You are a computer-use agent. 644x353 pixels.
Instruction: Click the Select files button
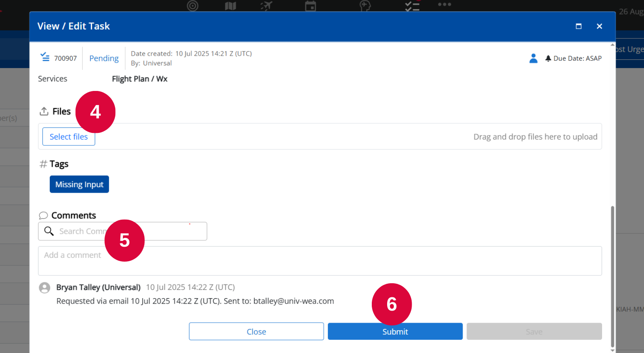pyautogui.click(x=69, y=137)
